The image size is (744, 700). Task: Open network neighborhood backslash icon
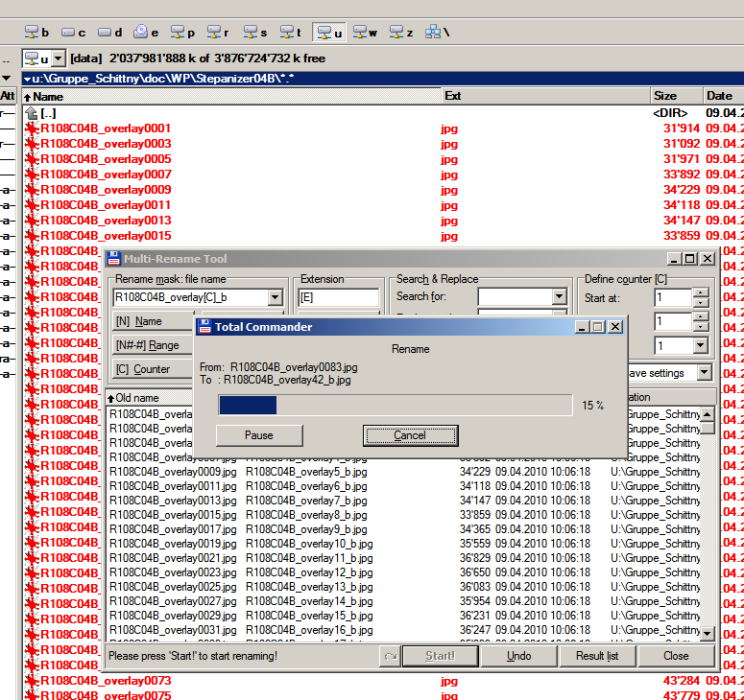(x=437, y=32)
